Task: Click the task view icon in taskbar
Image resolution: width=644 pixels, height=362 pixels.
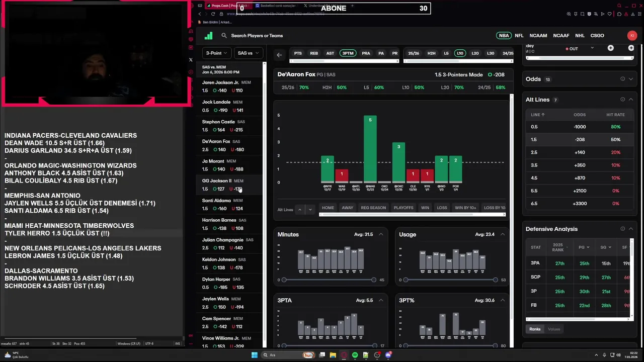Action: coord(322,355)
